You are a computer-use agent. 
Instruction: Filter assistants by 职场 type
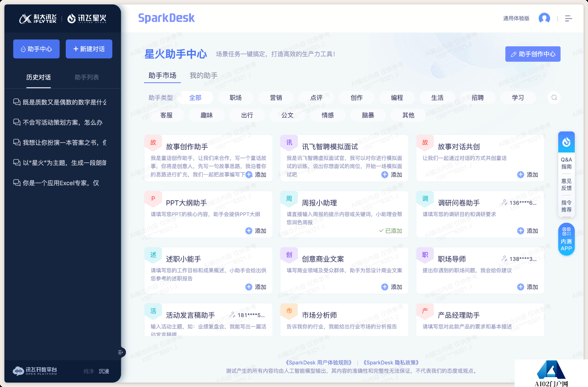pos(236,98)
